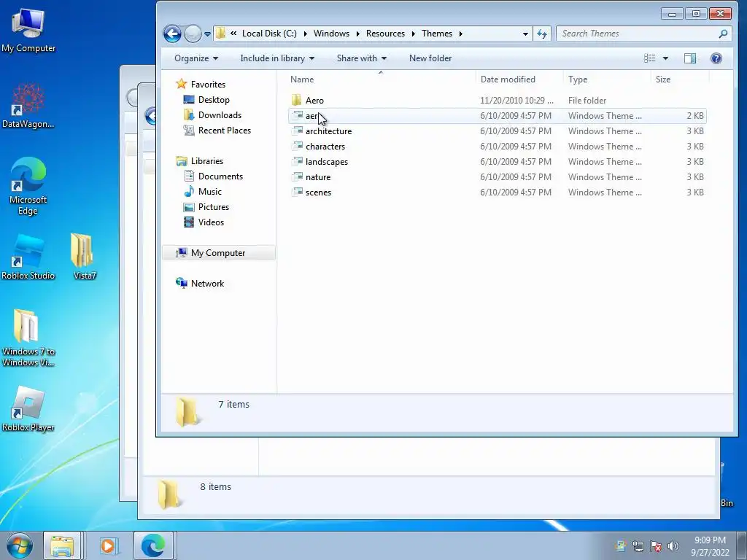The height and width of the screenshot is (560, 747).
Task: Launch Windows Media Player from taskbar
Action: pos(108,545)
